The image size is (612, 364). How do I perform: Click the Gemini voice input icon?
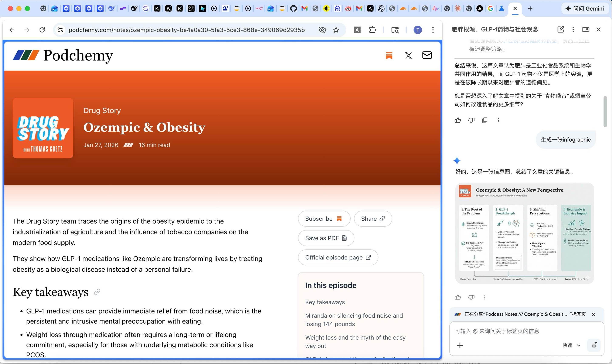point(594,345)
